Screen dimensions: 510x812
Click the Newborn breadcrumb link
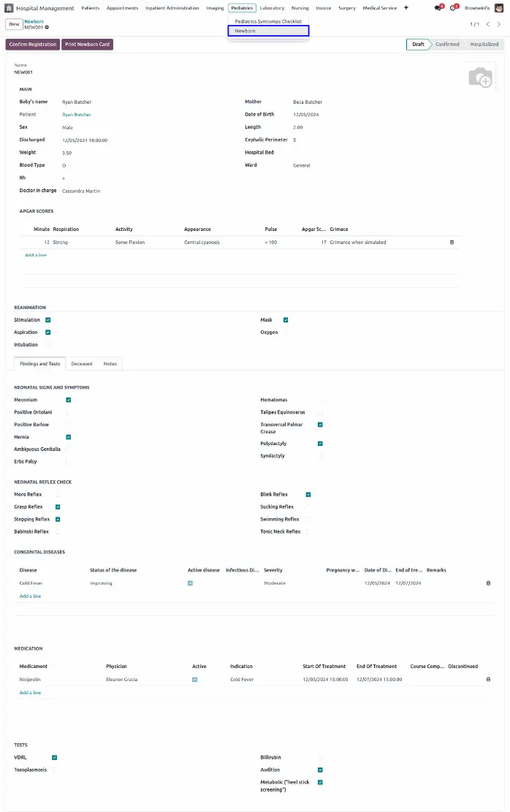34,22
